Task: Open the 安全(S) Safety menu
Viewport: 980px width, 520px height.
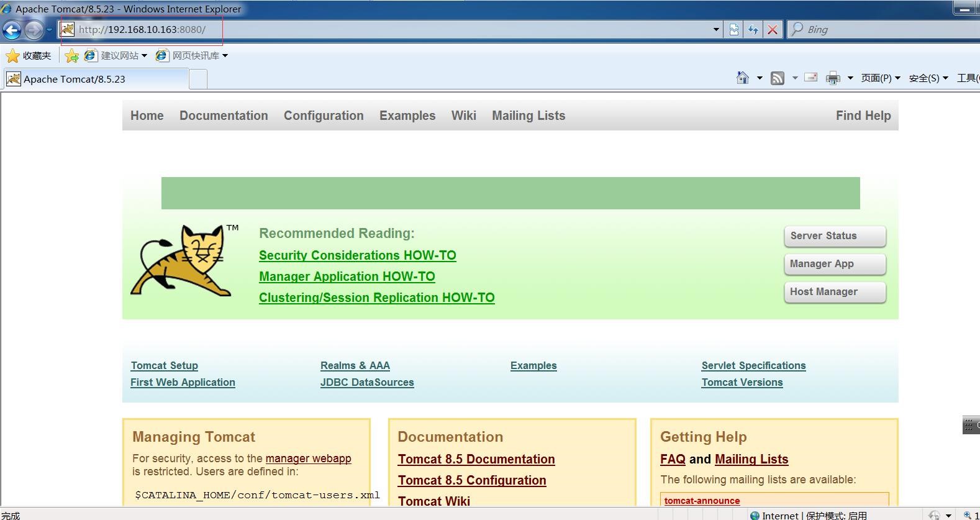Action: [928, 78]
